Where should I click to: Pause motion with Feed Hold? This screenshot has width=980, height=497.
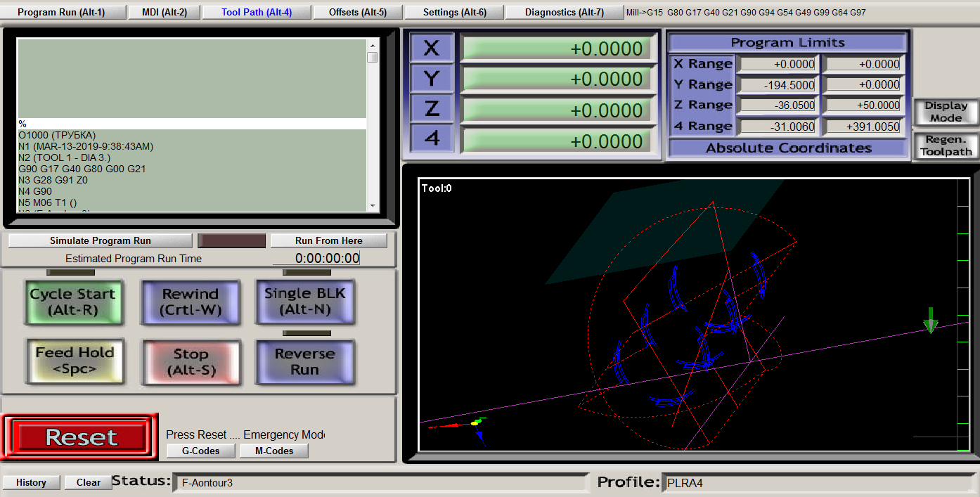[x=75, y=361]
